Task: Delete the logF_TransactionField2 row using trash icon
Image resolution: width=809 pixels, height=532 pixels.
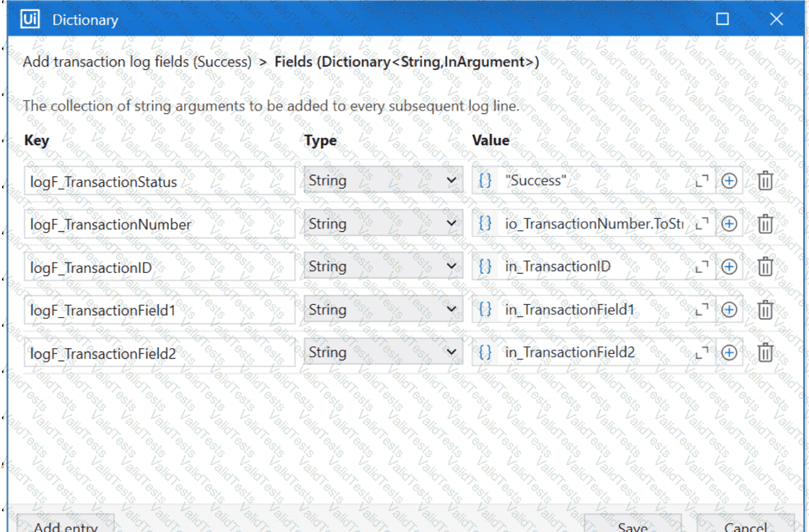Action: (x=765, y=353)
